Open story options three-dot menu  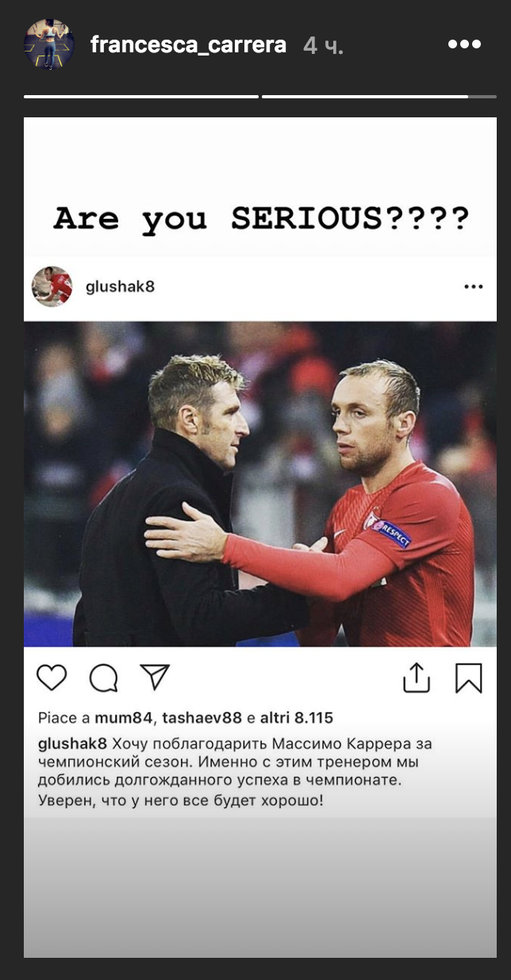465,44
